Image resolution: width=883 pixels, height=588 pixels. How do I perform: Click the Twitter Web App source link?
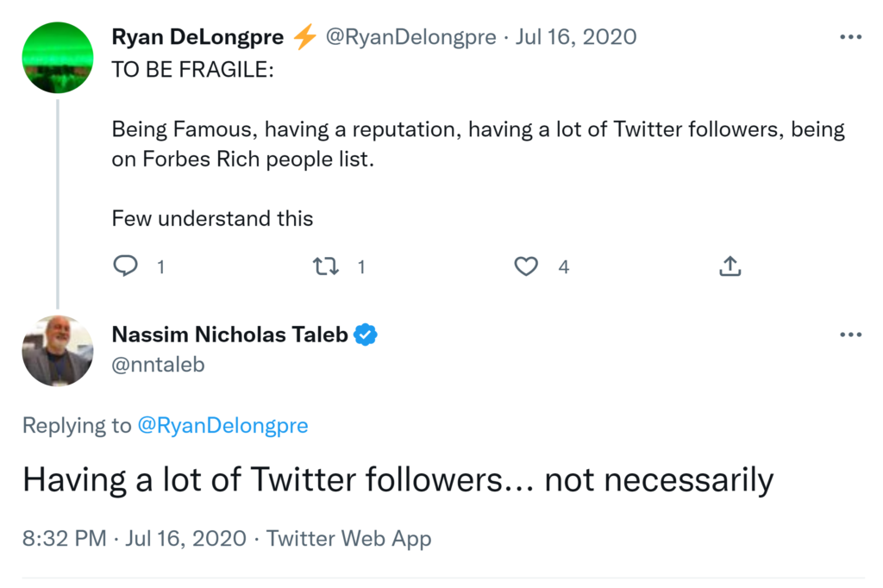click(x=348, y=539)
